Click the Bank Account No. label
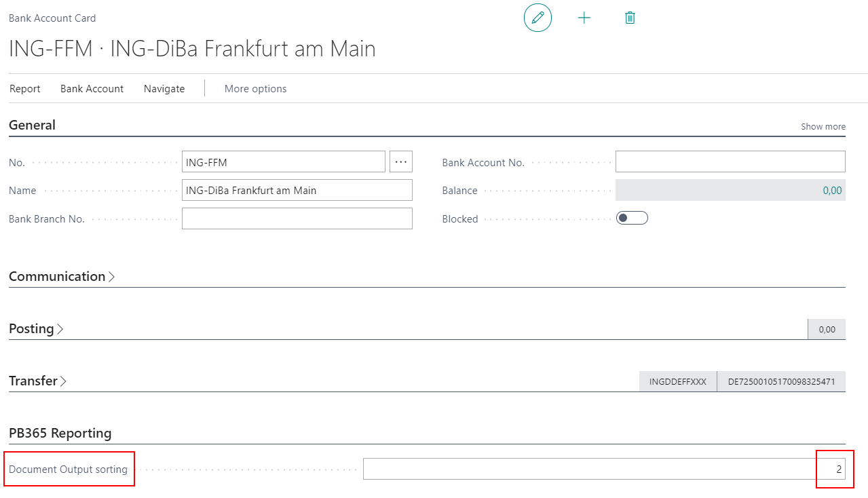Image resolution: width=868 pixels, height=498 pixels. pyautogui.click(x=483, y=162)
